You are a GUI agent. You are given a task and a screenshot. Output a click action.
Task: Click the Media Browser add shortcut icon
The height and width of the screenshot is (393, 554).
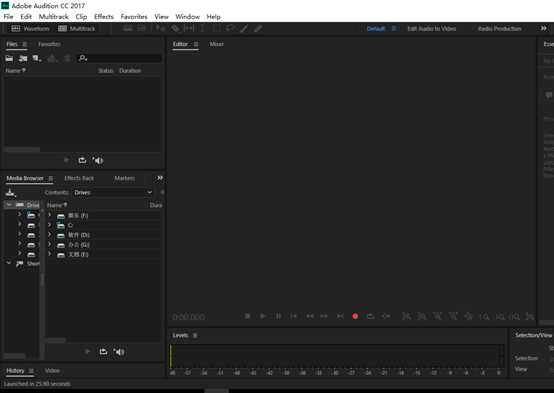(x=11, y=193)
